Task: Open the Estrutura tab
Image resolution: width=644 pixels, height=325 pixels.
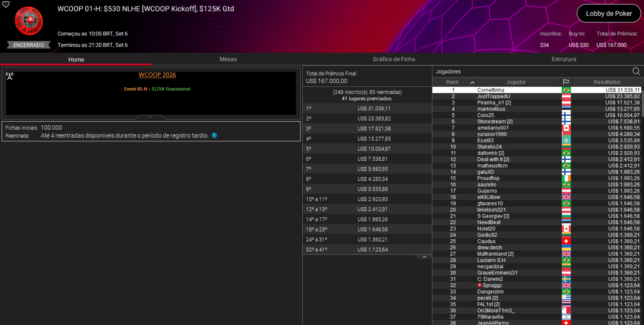Action: 564,59
